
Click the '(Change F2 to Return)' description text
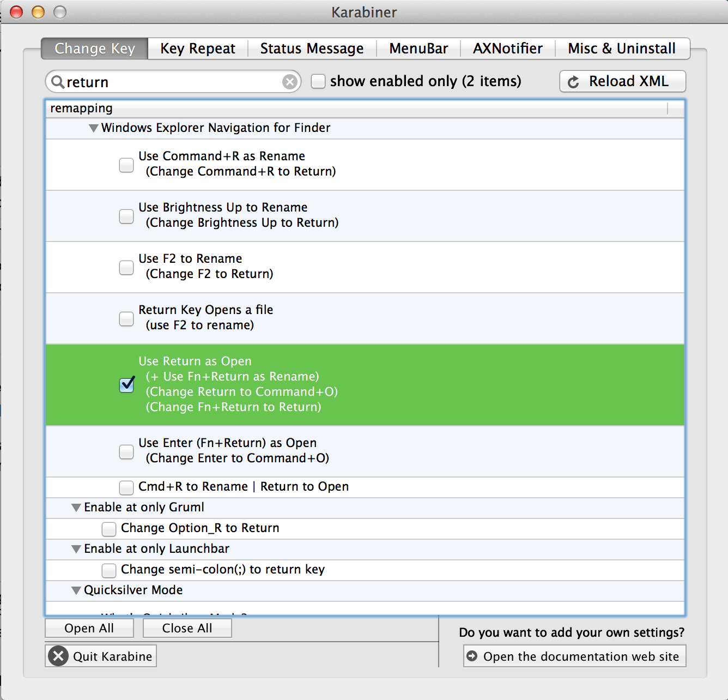[x=209, y=274]
